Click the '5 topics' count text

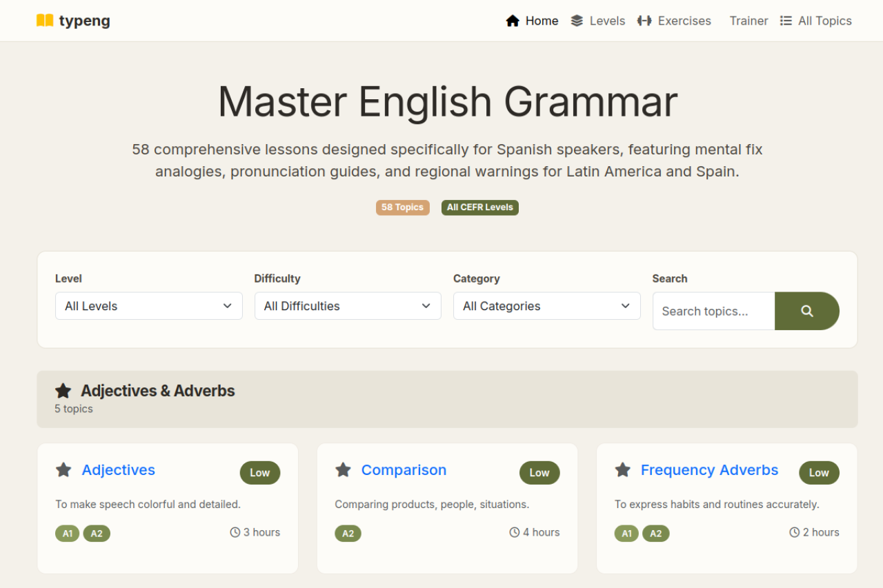(x=74, y=409)
